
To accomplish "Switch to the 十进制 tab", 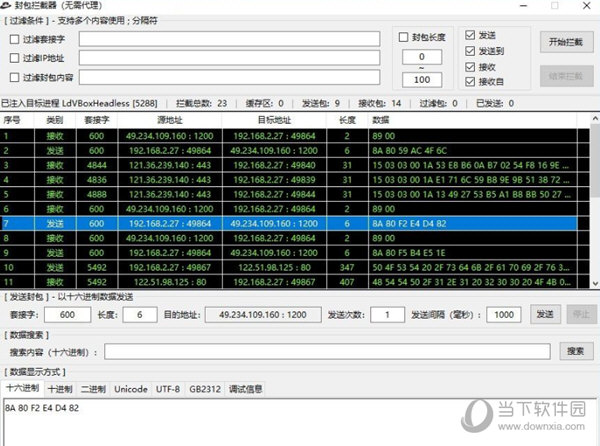I will 60,389.
